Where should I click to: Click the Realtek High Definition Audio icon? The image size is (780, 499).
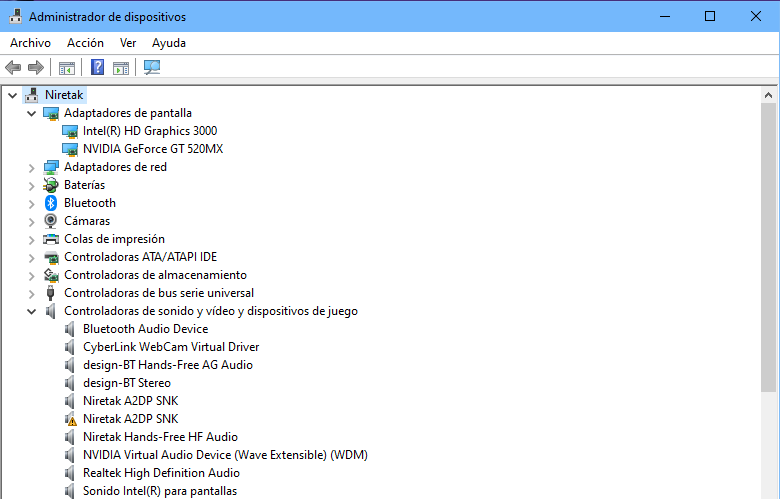70,473
